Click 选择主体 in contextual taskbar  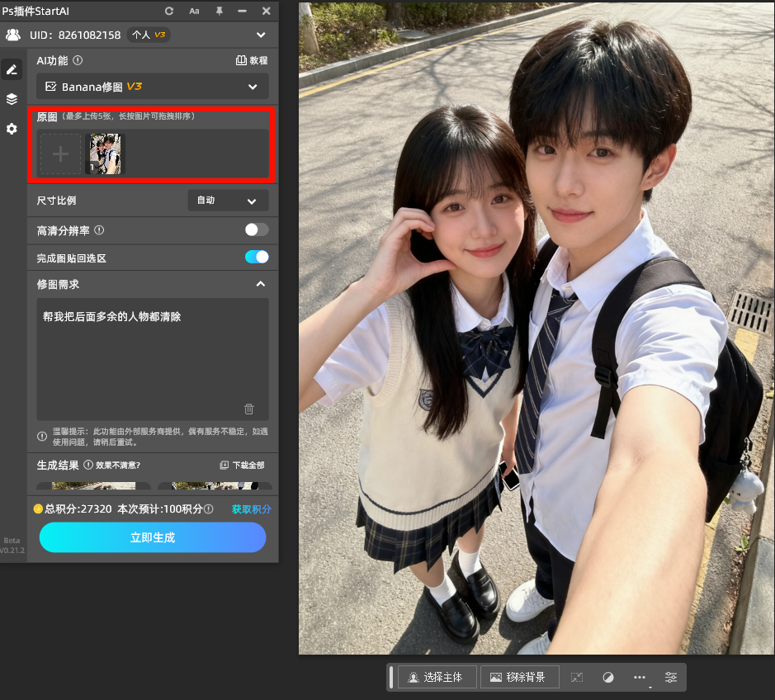[x=437, y=677]
